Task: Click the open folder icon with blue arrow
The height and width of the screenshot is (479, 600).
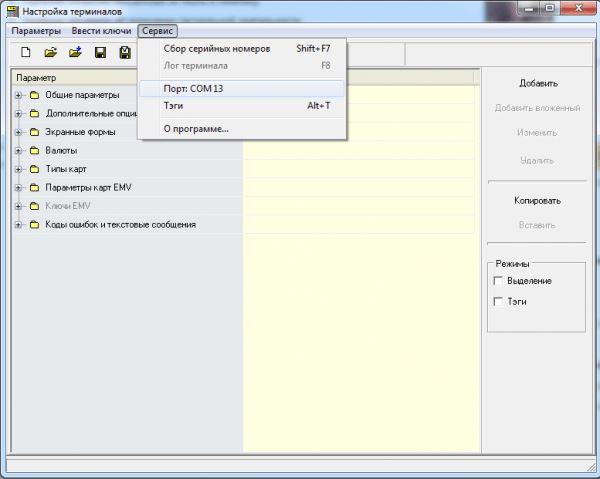Action: (x=75, y=52)
